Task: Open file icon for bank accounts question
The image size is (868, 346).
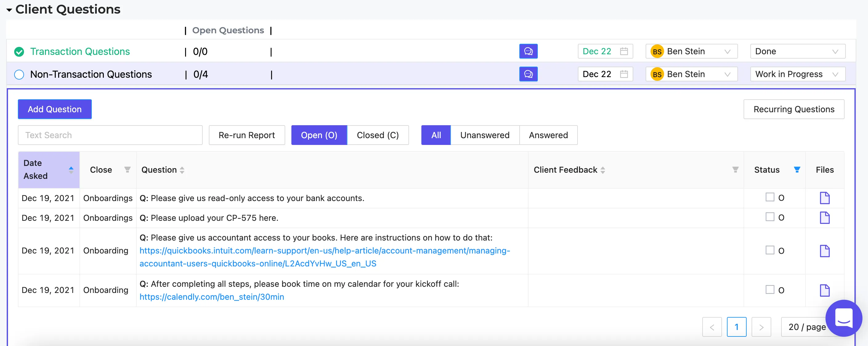Action: [x=824, y=198]
